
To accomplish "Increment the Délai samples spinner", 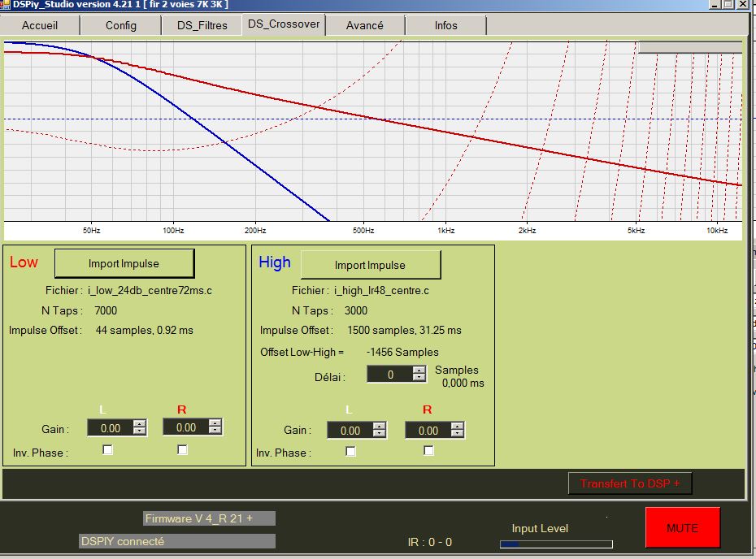I will point(419,370).
